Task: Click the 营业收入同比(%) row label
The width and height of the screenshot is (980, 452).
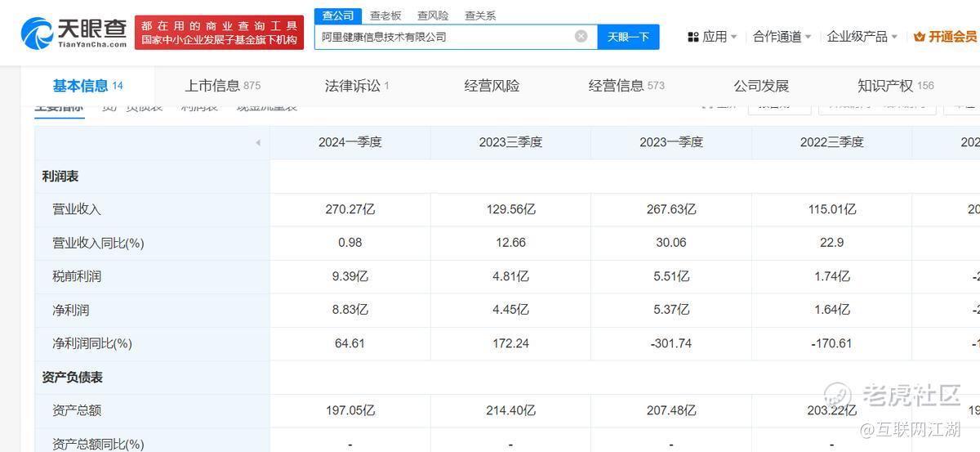Action: (98, 243)
